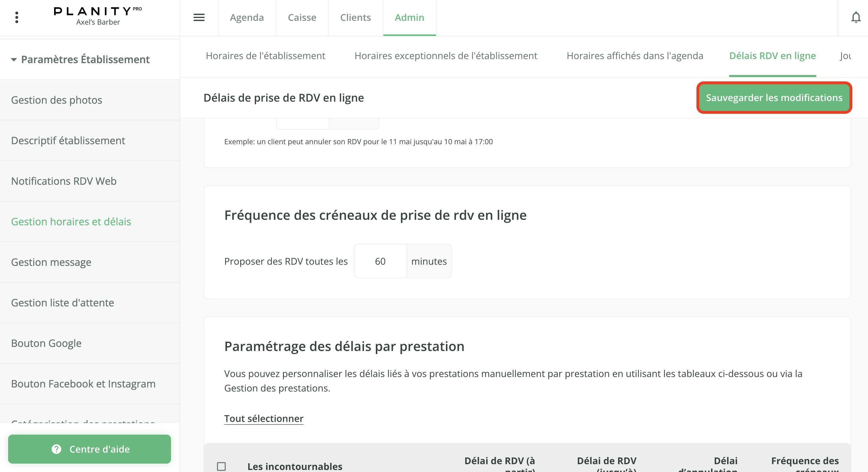This screenshot has height=472, width=868.
Task: Open Notifications RDV Web settings
Action: [x=64, y=181]
